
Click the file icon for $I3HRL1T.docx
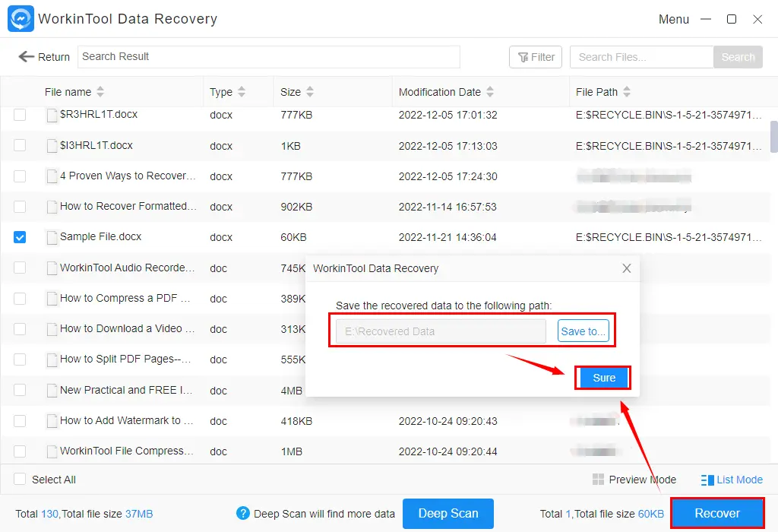pos(52,146)
